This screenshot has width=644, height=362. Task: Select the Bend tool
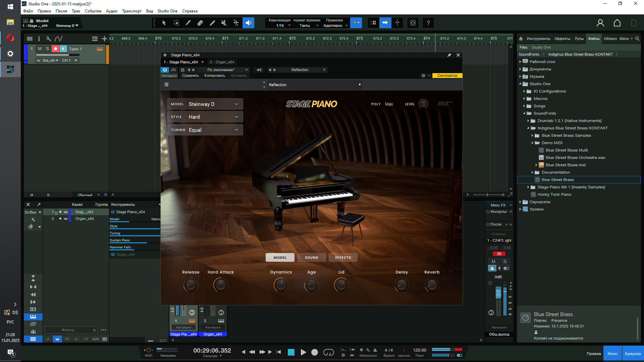click(x=236, y=23)
